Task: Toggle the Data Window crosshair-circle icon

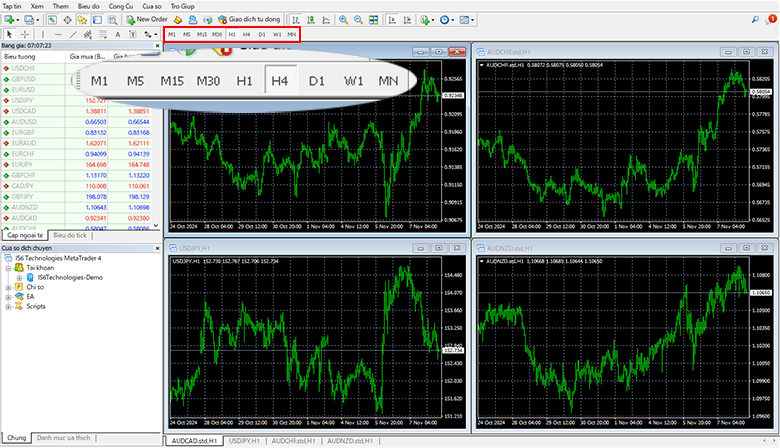Action: click(x=67, y=20)
